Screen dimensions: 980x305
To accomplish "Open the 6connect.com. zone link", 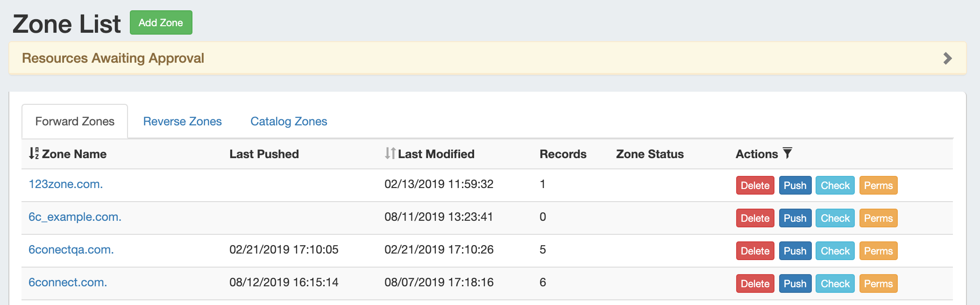I will (x=68, y=283).
